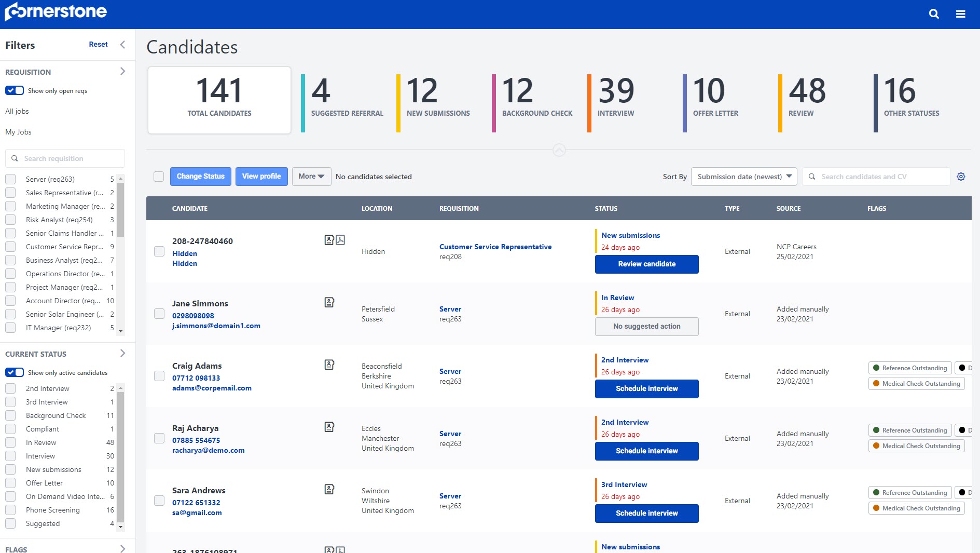The image size is (980, 553).
Task: Open j.simmons@domain1.com email link
Action: pos(216,326)
